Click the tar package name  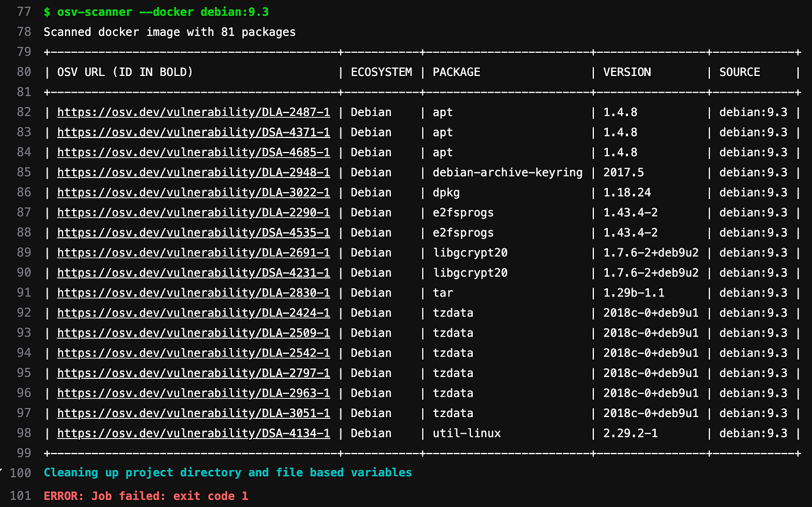pyautogui.click(x=443, y=292)
